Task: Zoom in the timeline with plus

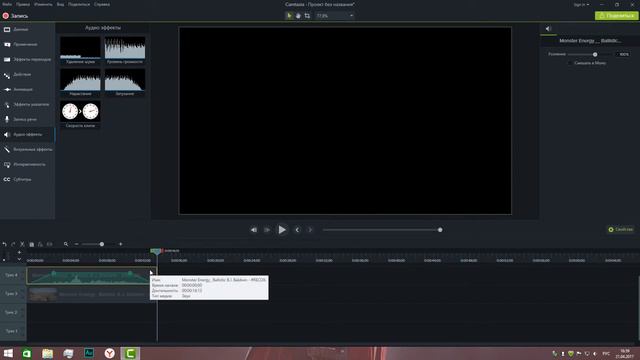Action: [120, 244]
